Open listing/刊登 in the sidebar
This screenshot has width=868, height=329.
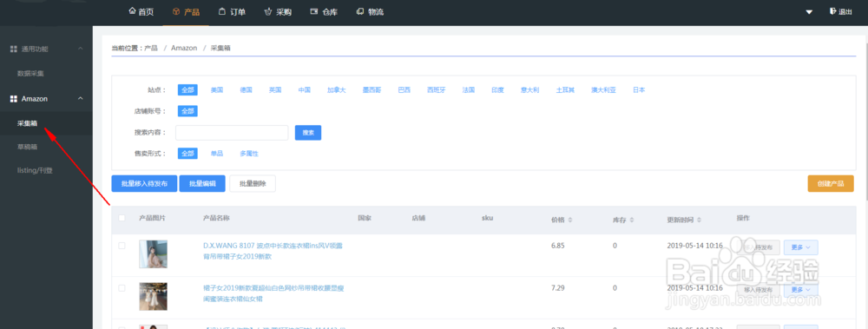tap(35, 170)
